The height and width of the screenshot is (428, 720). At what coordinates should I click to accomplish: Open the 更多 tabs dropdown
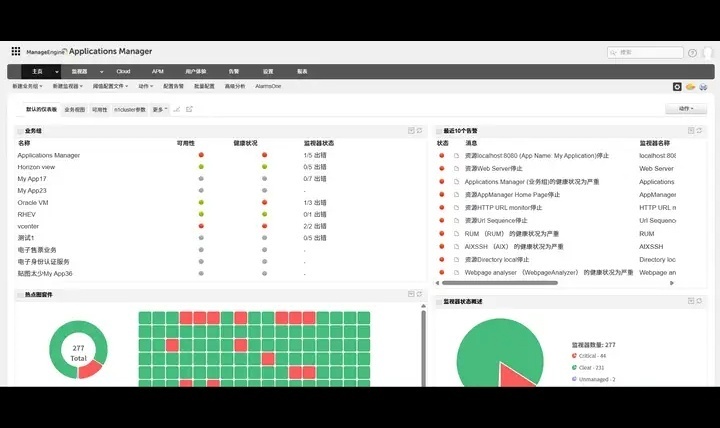coord(160,109)
